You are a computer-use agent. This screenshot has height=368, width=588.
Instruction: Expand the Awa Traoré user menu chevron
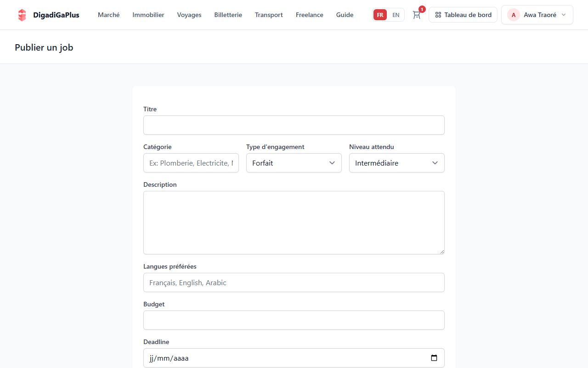564,15
